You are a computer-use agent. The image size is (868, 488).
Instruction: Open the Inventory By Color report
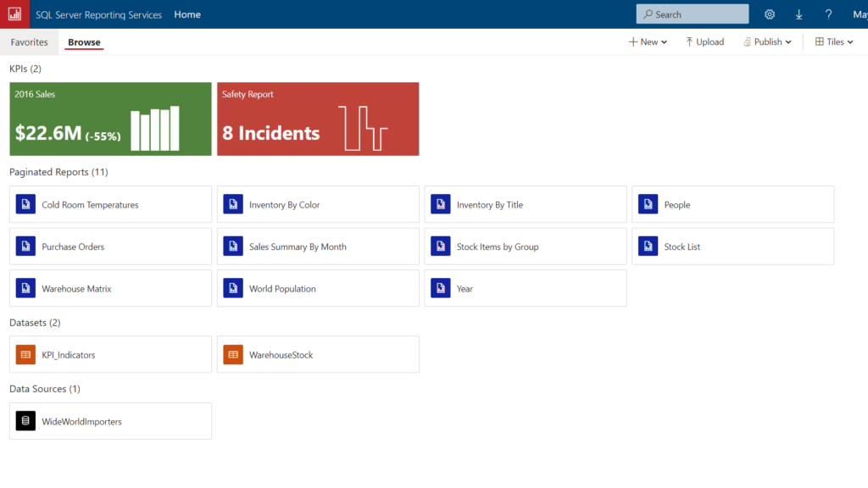pyautogui.click(x=319, y=204)
